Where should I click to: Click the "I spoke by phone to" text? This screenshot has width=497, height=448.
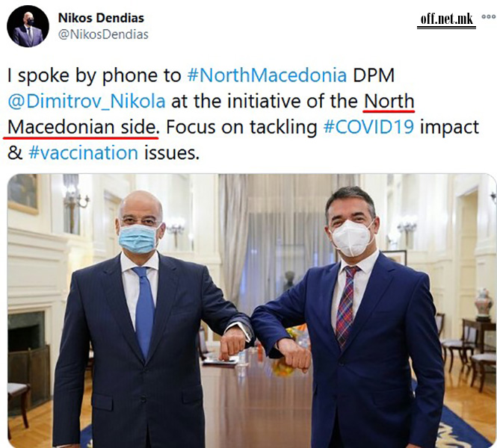click(x=94, y=76)
